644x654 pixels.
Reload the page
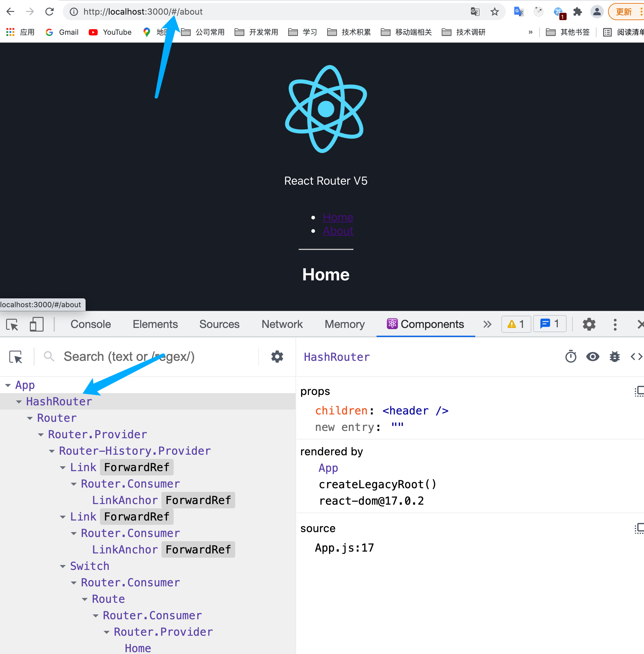(x=50, y=12)
